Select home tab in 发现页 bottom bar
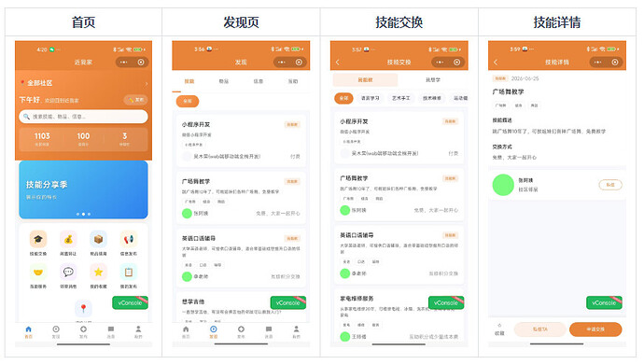Viewport: 644px width, 364px height. [186, 331]
